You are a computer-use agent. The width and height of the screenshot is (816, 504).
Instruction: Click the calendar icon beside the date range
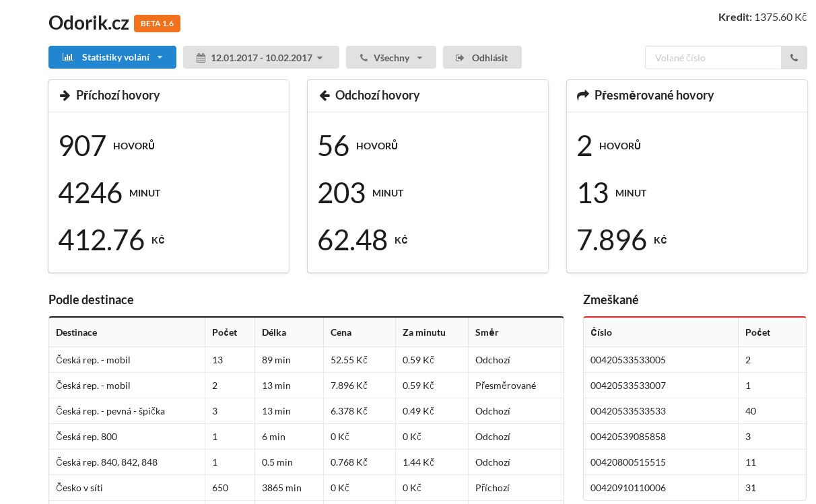coord(201,58)
